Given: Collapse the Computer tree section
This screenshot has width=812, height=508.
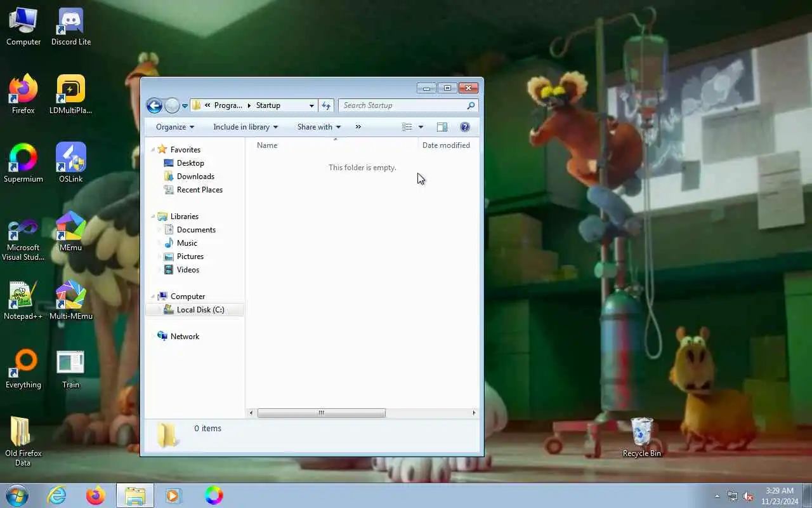Looking at the screenshot, I should [153, 297].
